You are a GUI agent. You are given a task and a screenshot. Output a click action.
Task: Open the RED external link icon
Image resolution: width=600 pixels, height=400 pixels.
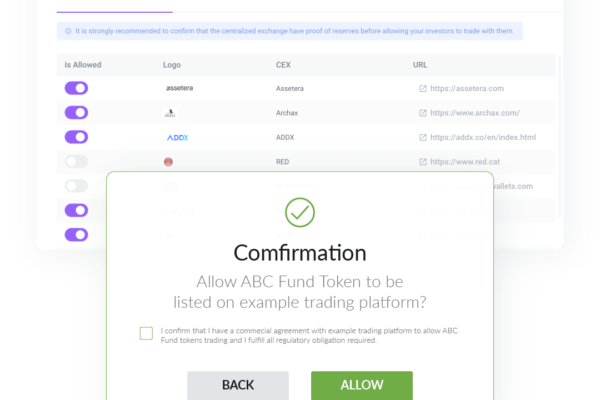coord(422,162)
